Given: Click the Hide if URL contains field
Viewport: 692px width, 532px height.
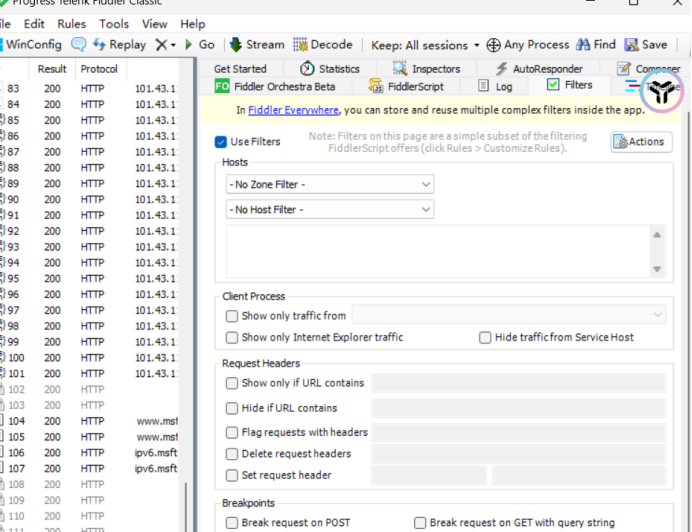Looking at the screenshot, I should tap(519, 408).
